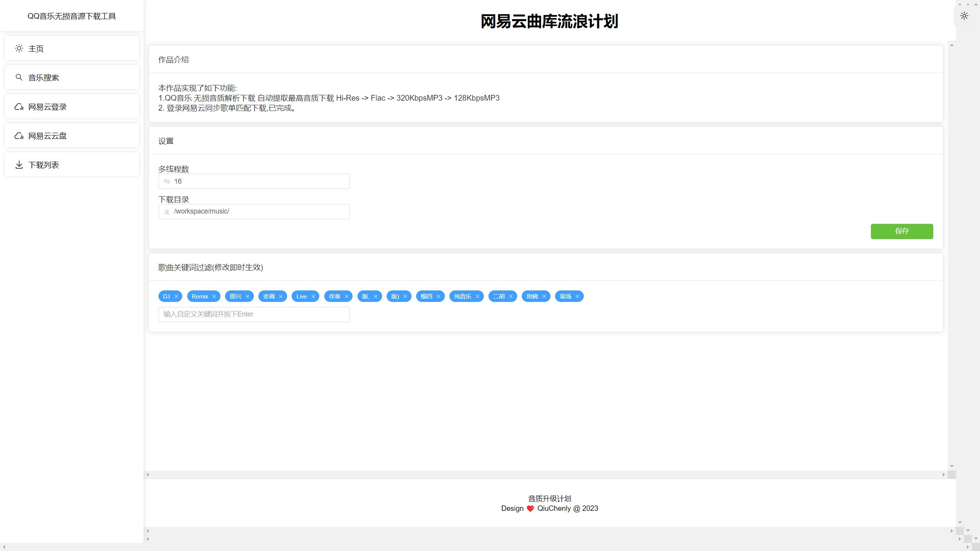Click the 歌曲关键词过滤(修改即时生效) header

pyautogui.click(x=546, y=267)
